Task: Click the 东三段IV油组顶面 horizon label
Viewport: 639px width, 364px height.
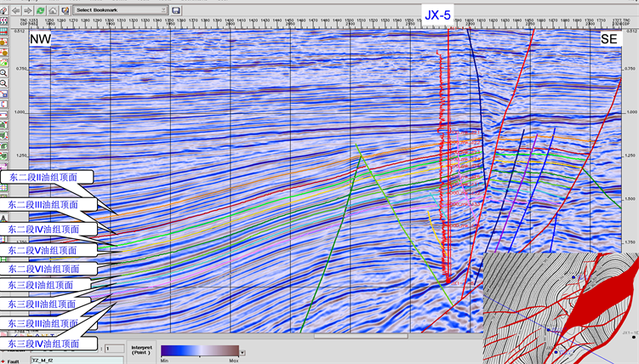Action: pos(43,344)
